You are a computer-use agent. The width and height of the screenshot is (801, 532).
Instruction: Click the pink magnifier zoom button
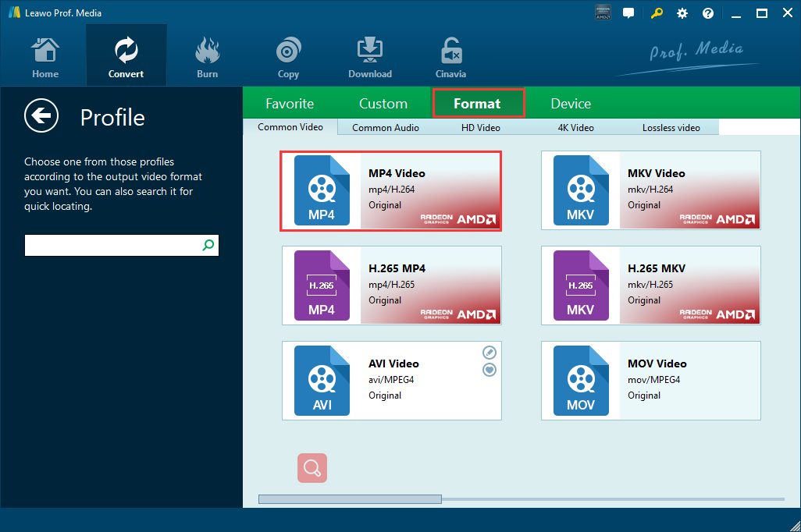click(312, 468)
